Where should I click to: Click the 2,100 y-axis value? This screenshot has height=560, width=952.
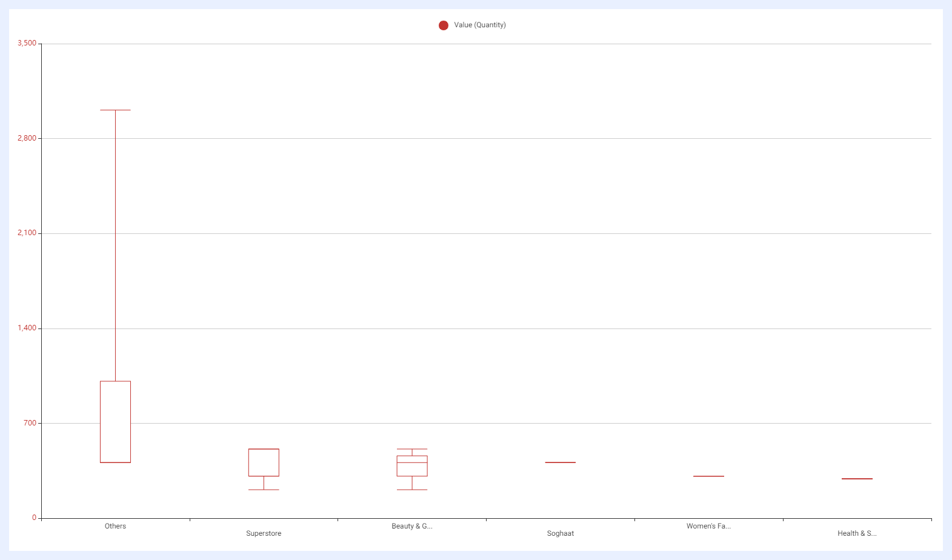click(27, 233)
